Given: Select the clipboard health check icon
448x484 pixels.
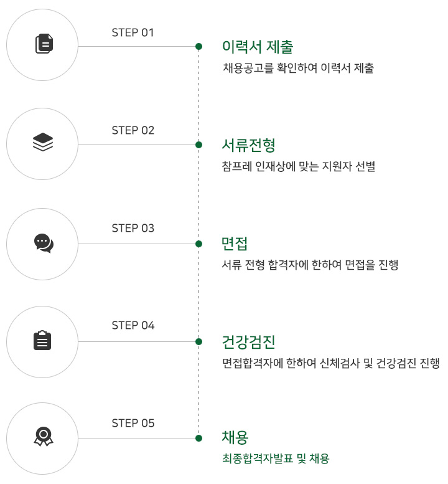Looking at the screenshot, I should pos(42,340).
